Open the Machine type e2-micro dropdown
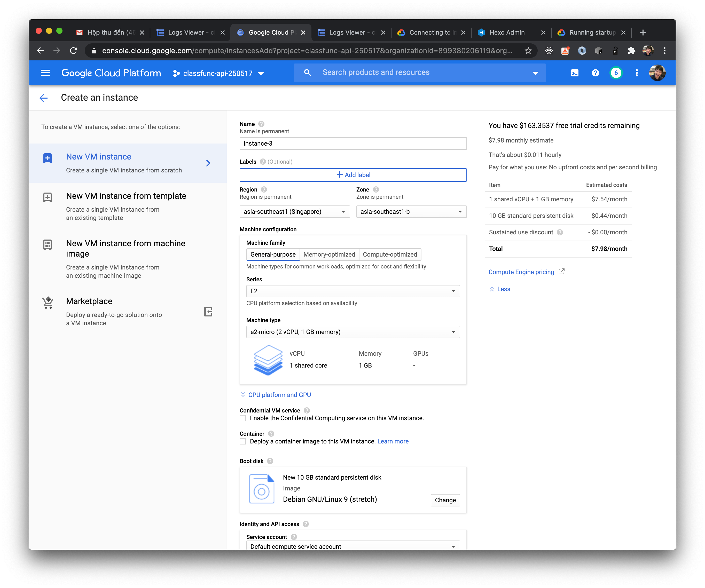 click(353, 332)
